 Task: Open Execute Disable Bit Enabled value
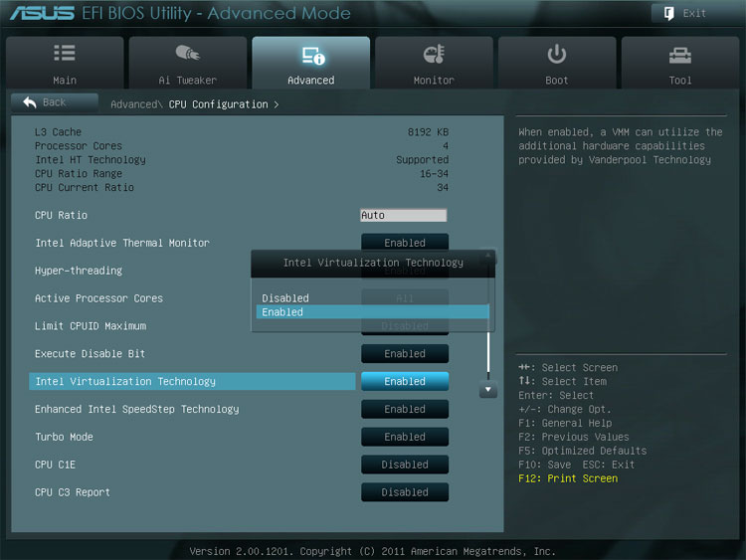[x=405, y=353]
